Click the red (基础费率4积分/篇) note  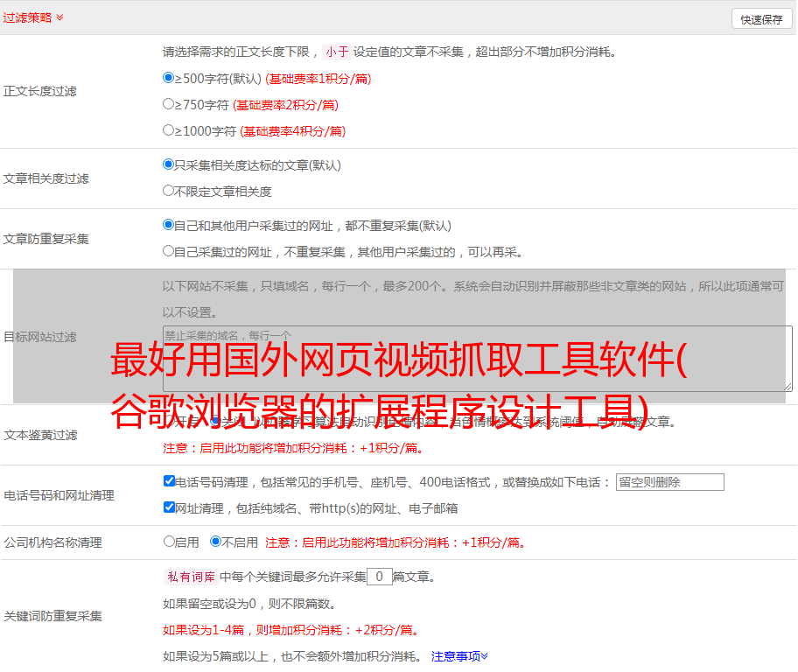tap(292, 131)
